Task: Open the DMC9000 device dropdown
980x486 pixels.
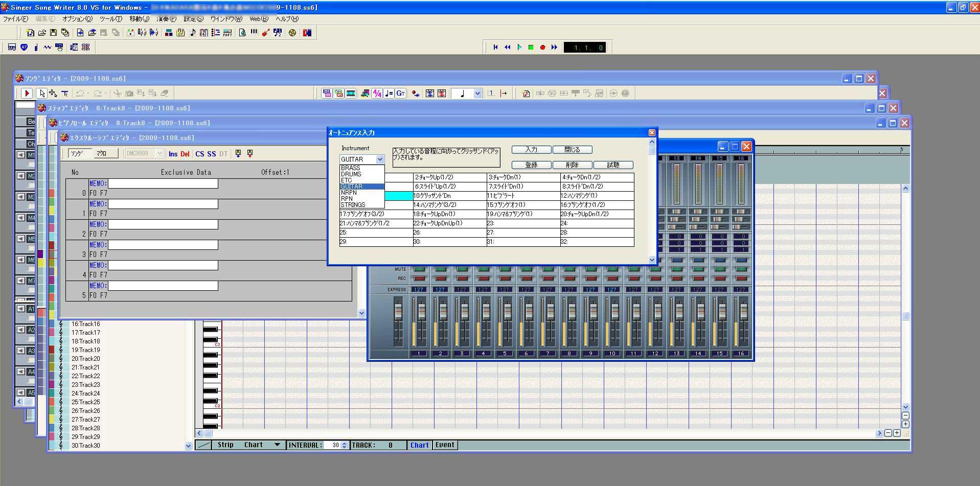Action: 159,153
